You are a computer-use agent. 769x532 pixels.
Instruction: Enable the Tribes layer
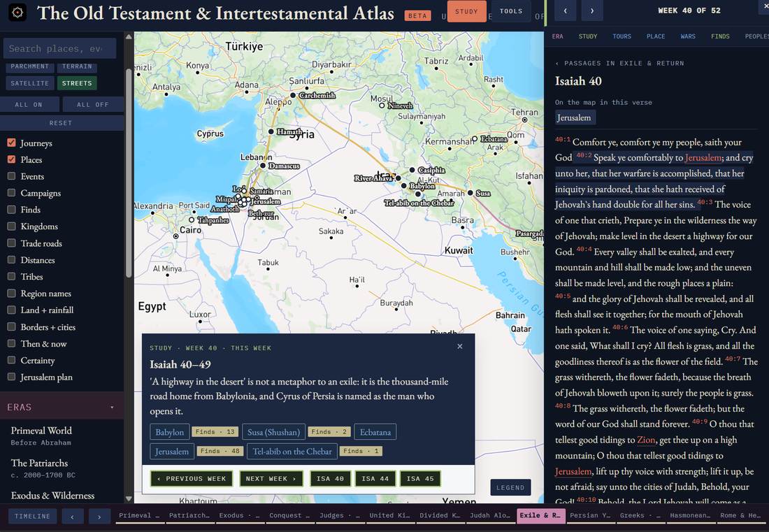12,277
